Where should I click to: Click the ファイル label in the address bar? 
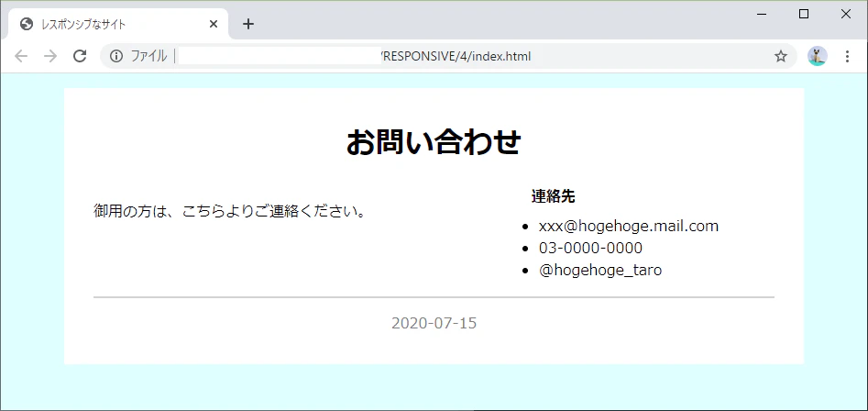(148, 56)
